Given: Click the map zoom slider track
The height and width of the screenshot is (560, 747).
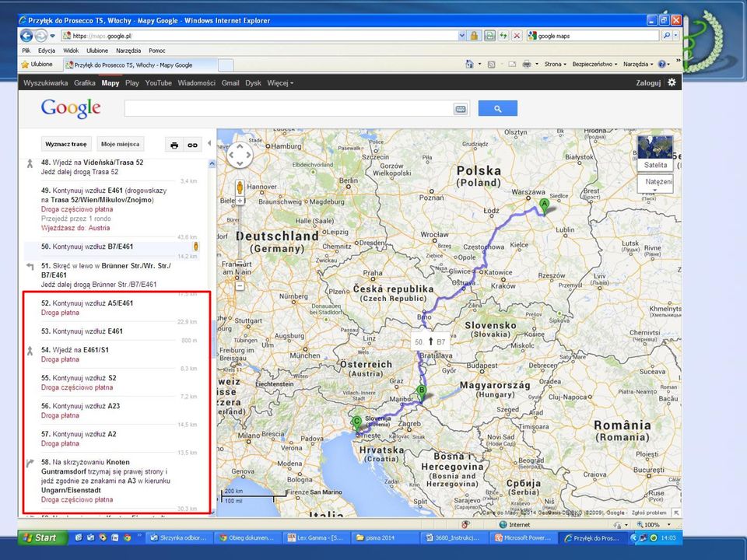Looking at the screenshot, I should click(240, 243).
